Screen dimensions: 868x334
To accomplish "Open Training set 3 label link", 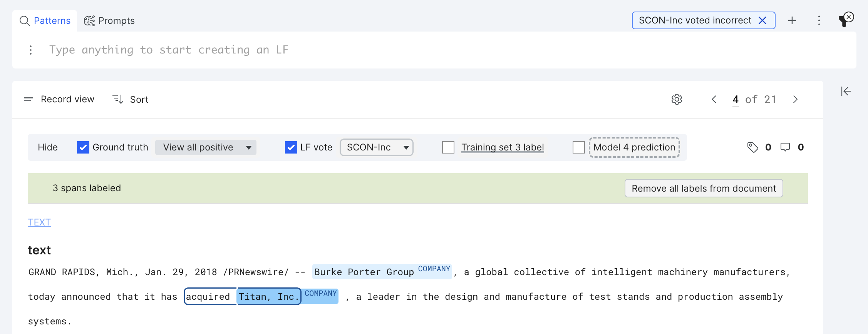I will pos(503,147).
